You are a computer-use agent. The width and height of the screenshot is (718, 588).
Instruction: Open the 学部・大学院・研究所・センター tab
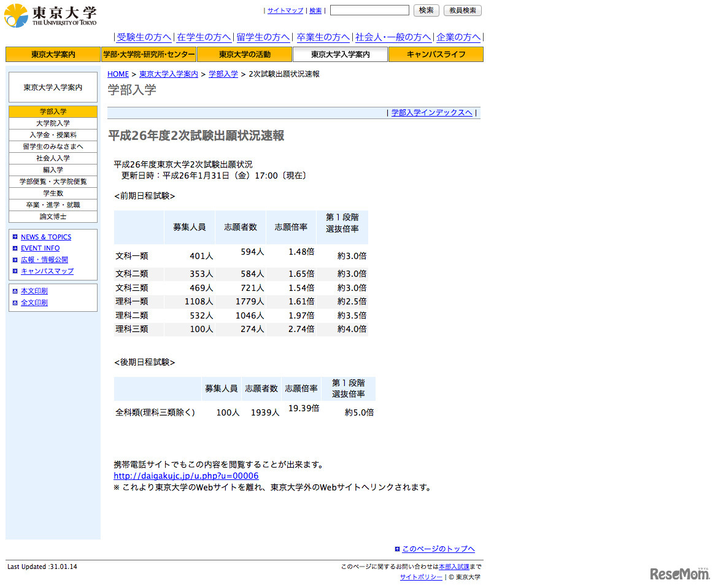point(149,55)
